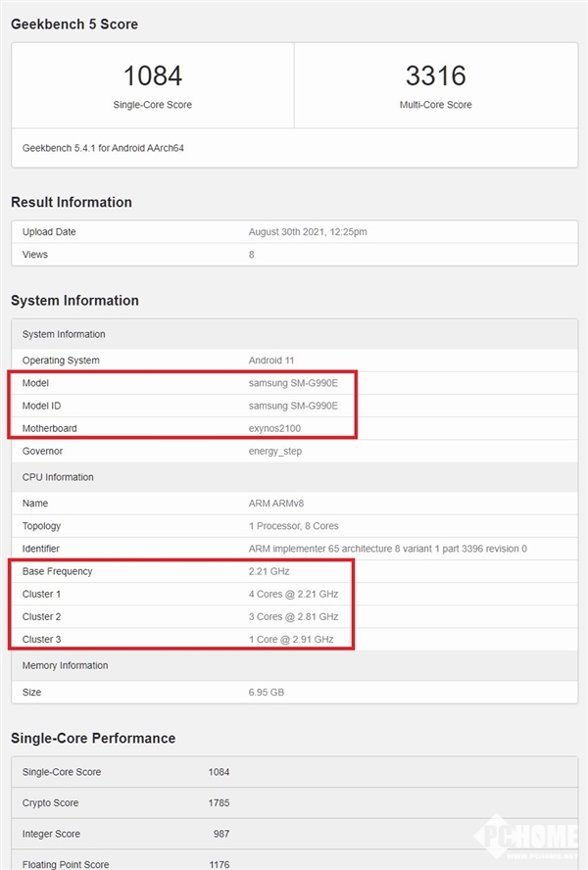Click the Cluster 2 cores value
This screenshot has height=870, width=588.
click(293, 616)
